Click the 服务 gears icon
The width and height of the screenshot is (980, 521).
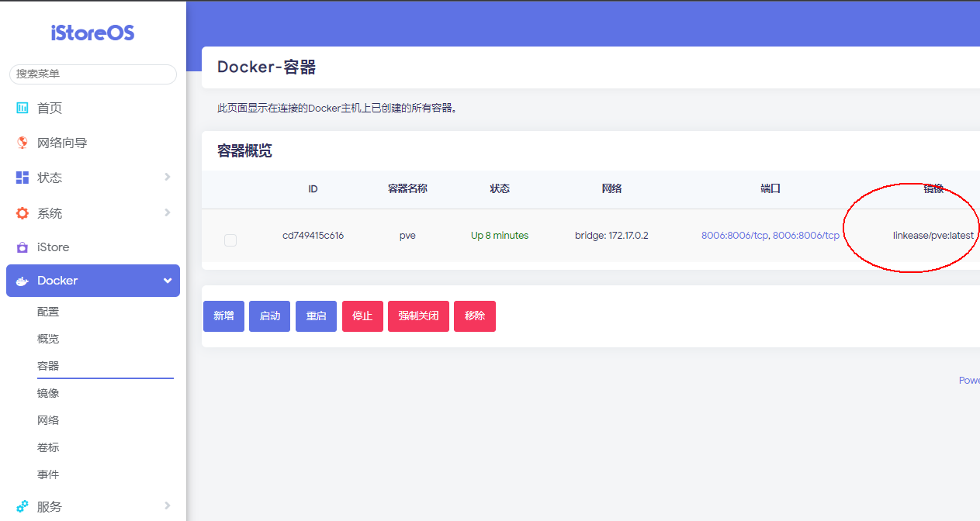tap(23, 506)
